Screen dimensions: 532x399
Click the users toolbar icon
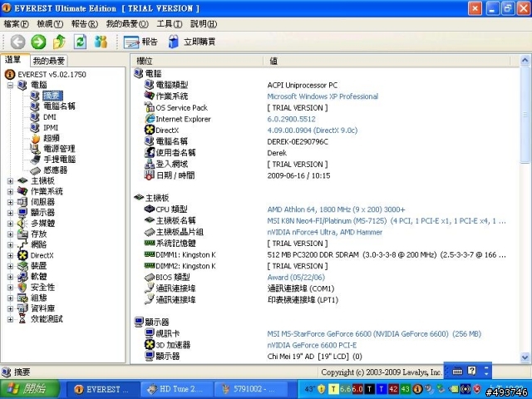(101, 42)
